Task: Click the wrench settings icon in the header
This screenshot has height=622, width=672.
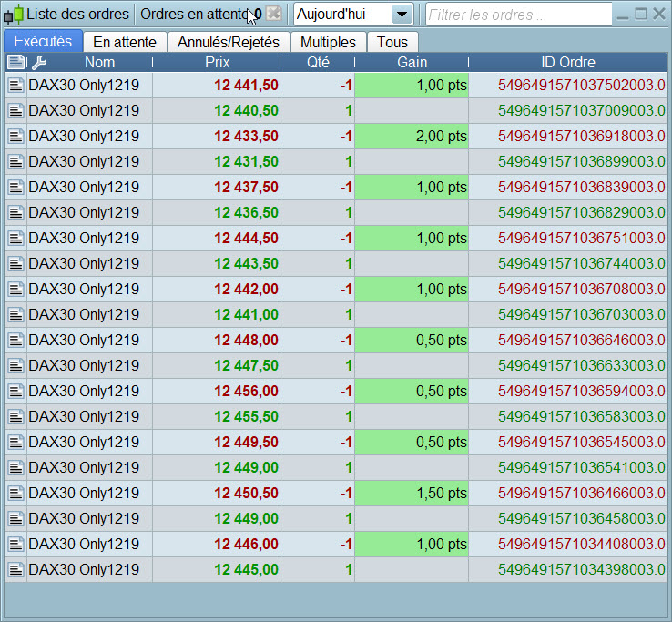Action: click(x=39, y=63)
